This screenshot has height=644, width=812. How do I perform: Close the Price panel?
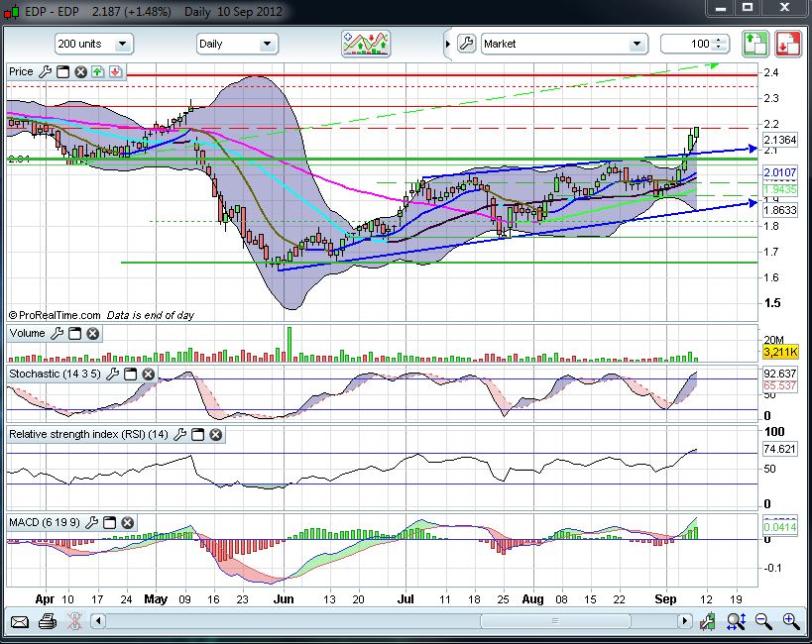pos(80,72)
